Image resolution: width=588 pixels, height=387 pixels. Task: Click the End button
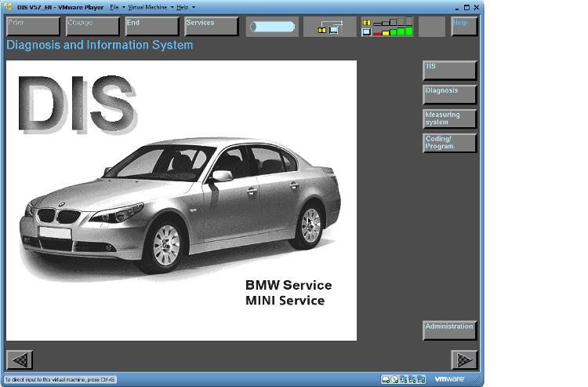[x=152, y=26]
